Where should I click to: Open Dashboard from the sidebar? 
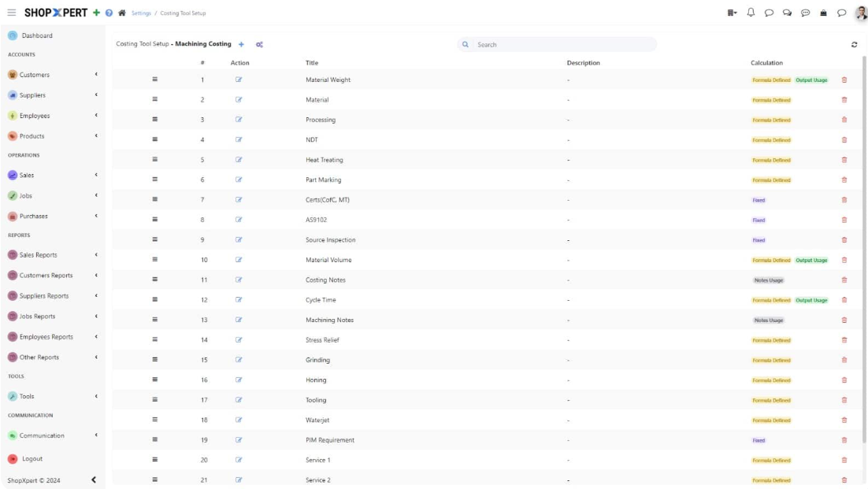click(37, 35)
